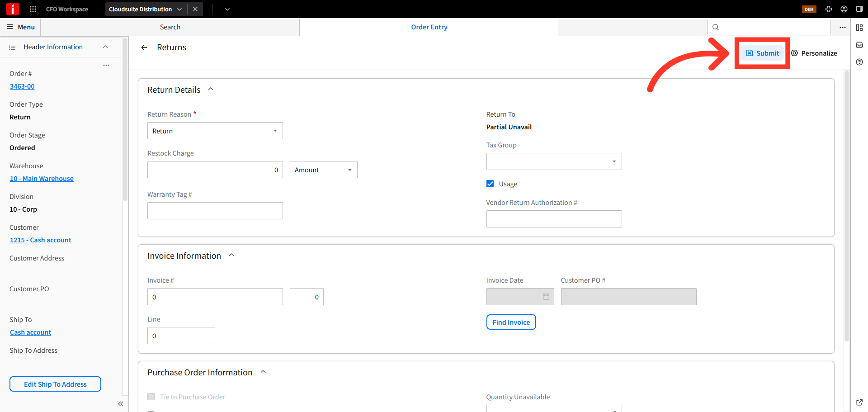Switch to the Search tab
This screenshot has width=868, height=412.
(170, 27)
